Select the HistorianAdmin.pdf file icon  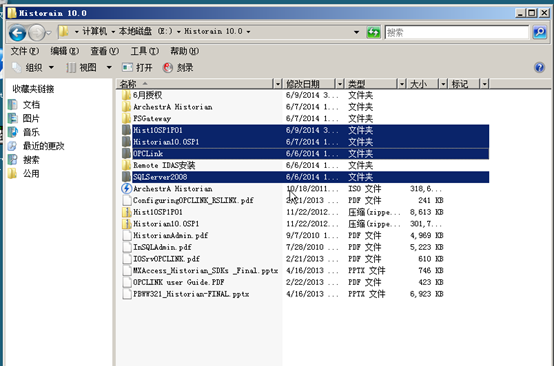[126, 235]
